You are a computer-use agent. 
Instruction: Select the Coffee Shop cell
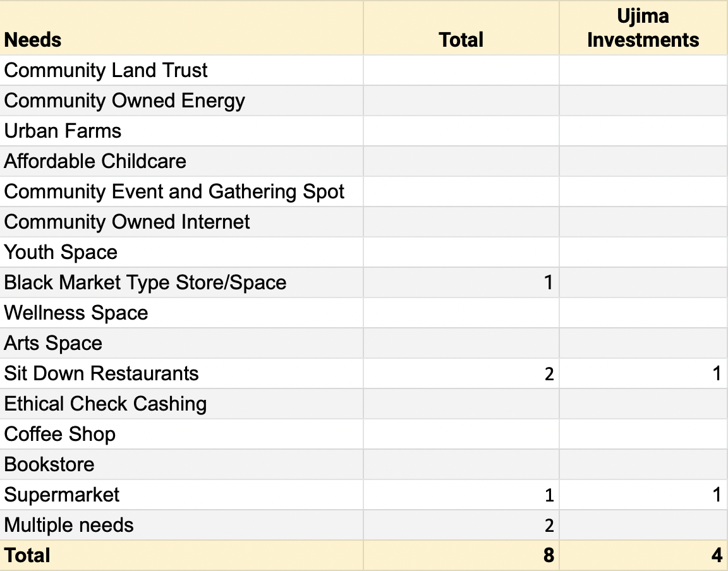coord(60,434)
